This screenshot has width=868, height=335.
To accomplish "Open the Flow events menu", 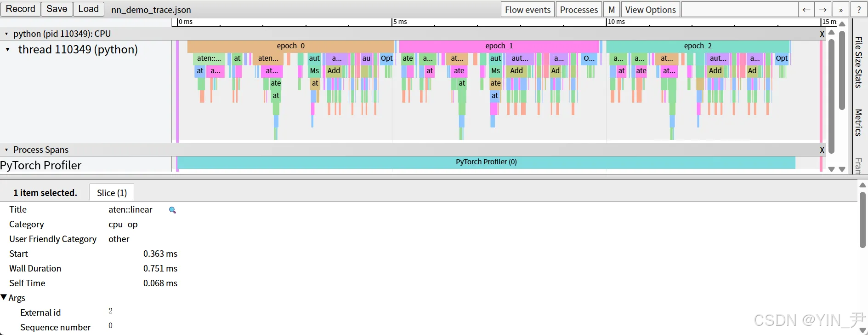I will pos(528,10).
